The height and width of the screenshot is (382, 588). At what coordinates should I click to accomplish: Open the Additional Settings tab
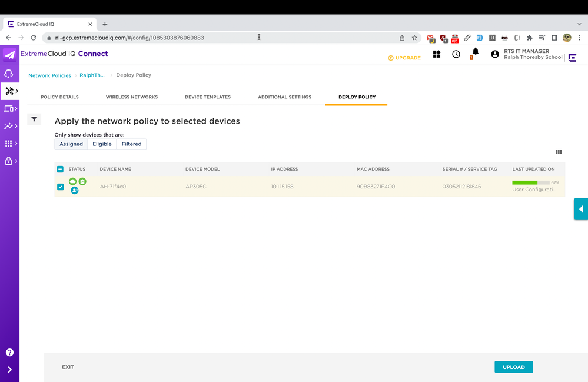(x=284, y=97)
